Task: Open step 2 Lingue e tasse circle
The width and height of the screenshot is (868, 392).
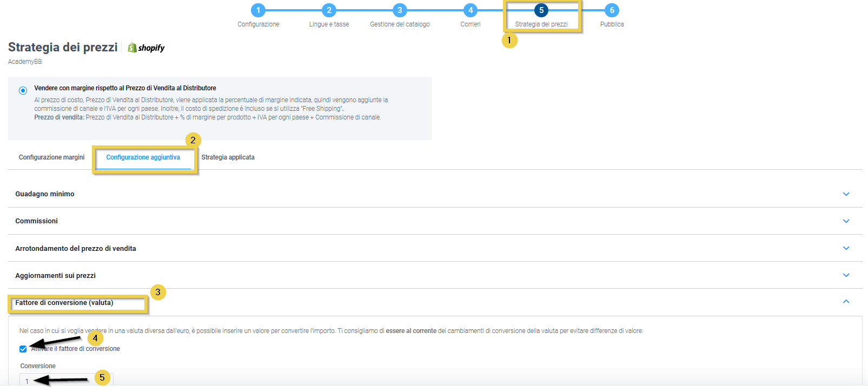Action: tap(329, 10)
